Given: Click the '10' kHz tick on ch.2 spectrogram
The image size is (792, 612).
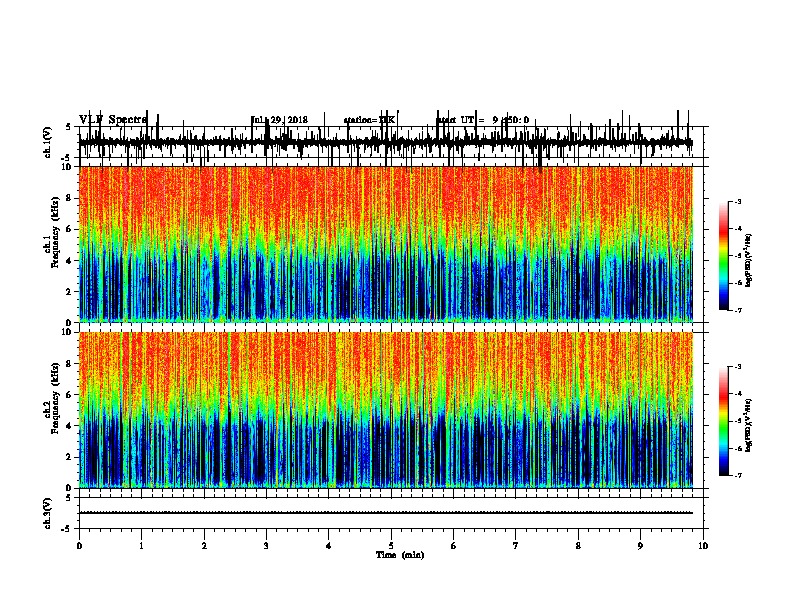Looking at the screenshot, I should point(67,332).
